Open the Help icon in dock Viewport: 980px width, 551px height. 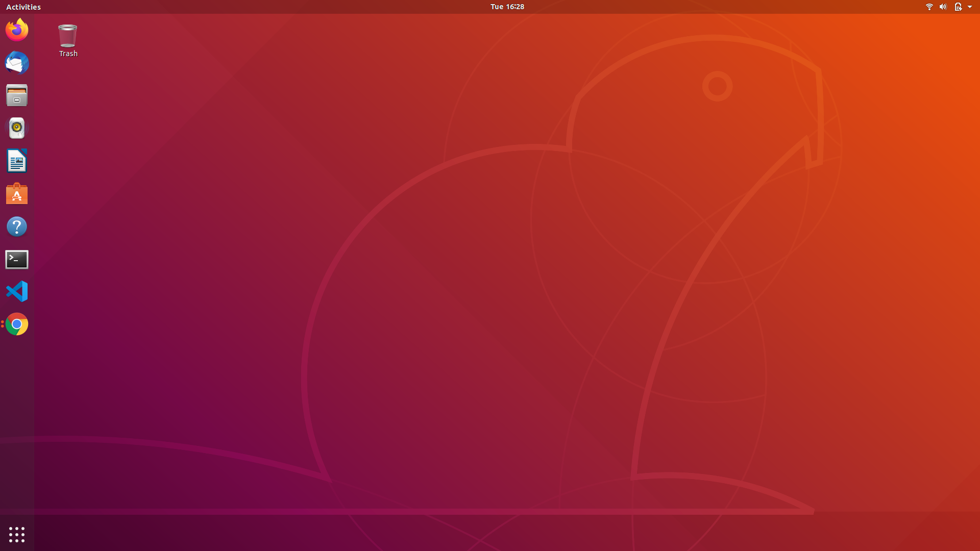(17, 227)
